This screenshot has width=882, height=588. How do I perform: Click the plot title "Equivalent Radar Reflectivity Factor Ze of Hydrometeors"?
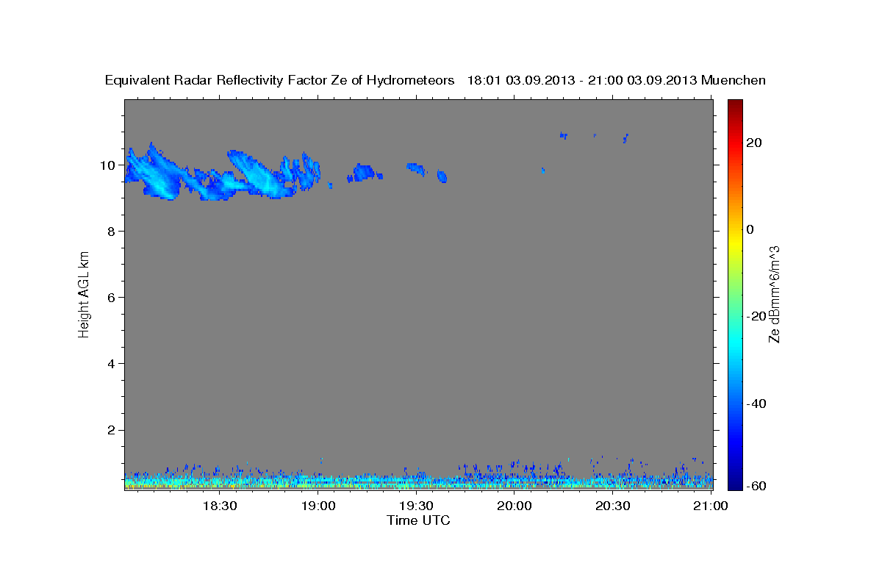click(x=280, y=81)
